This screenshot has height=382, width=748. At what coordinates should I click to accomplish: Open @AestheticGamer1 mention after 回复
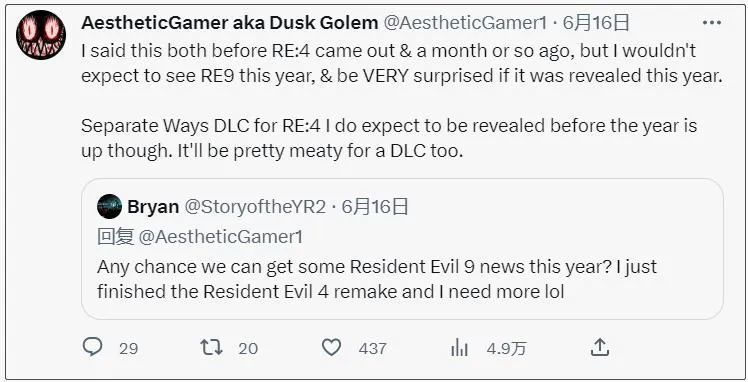tap(220, 237)
